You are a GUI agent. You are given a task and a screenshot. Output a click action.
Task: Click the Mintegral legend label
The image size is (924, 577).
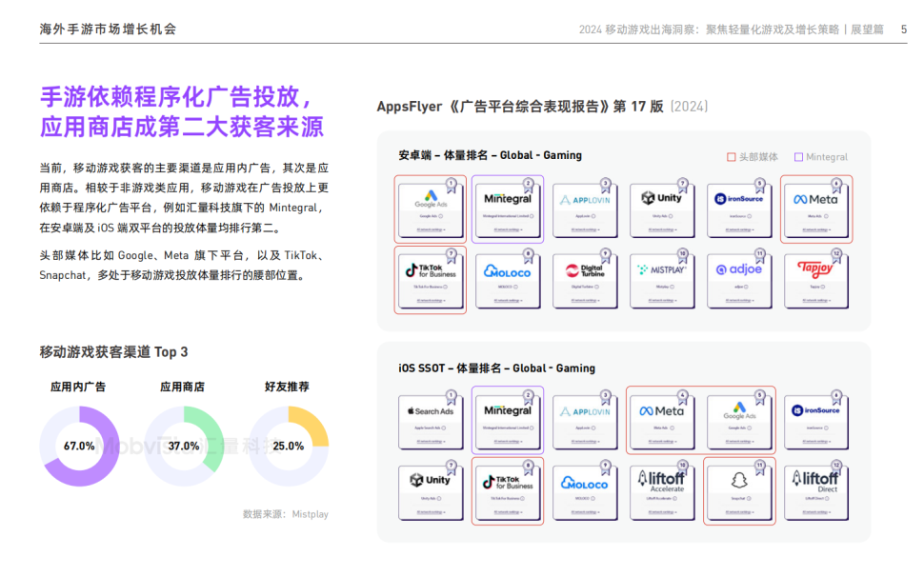pyautogui.click(x=827, y=157)
